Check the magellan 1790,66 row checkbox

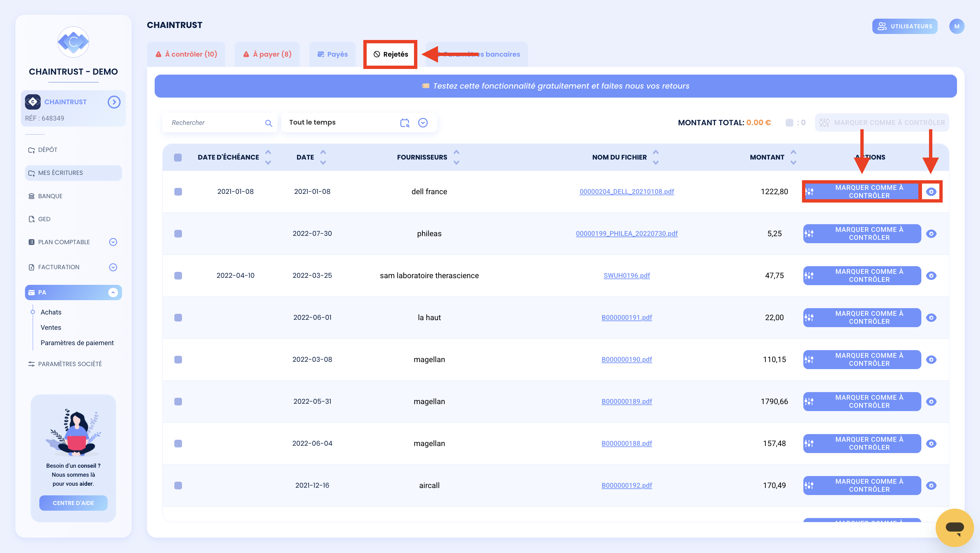click(x=178, y=402)
